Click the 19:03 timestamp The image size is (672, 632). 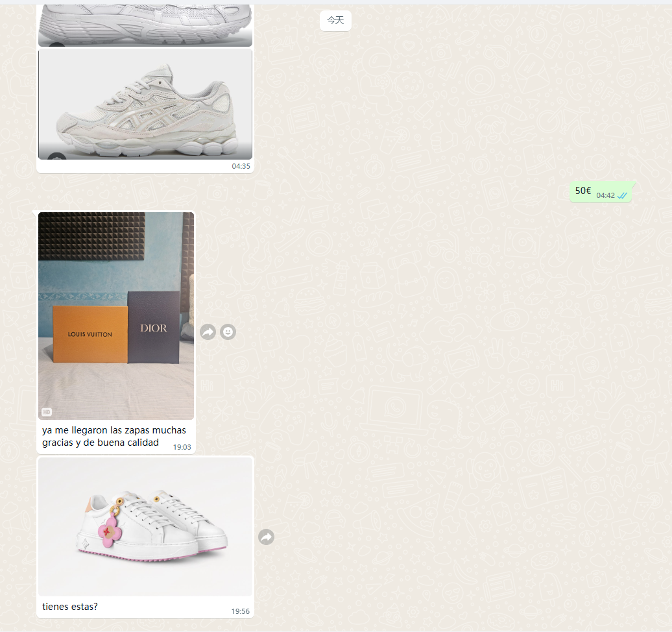(x=182, y=447)
